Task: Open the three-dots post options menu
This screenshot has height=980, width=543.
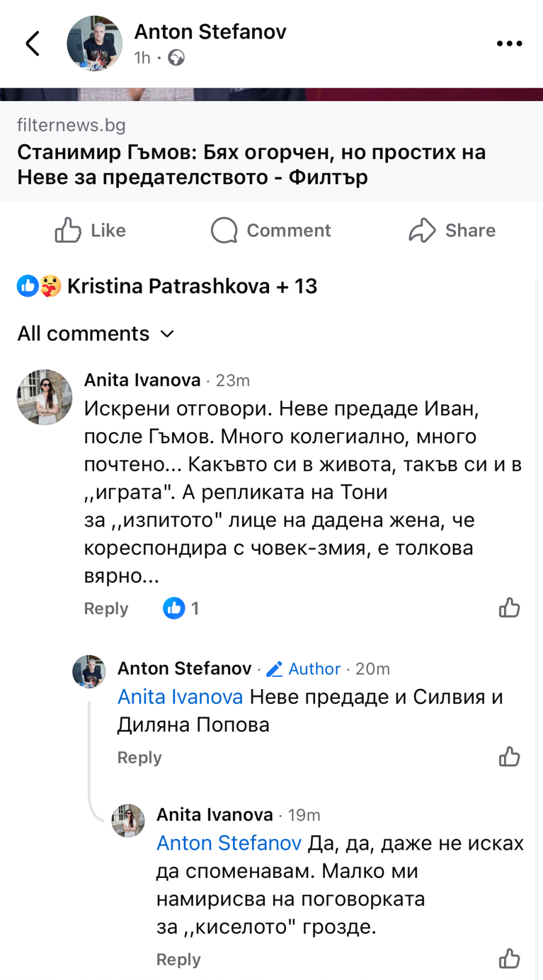Action: point(509,44)
